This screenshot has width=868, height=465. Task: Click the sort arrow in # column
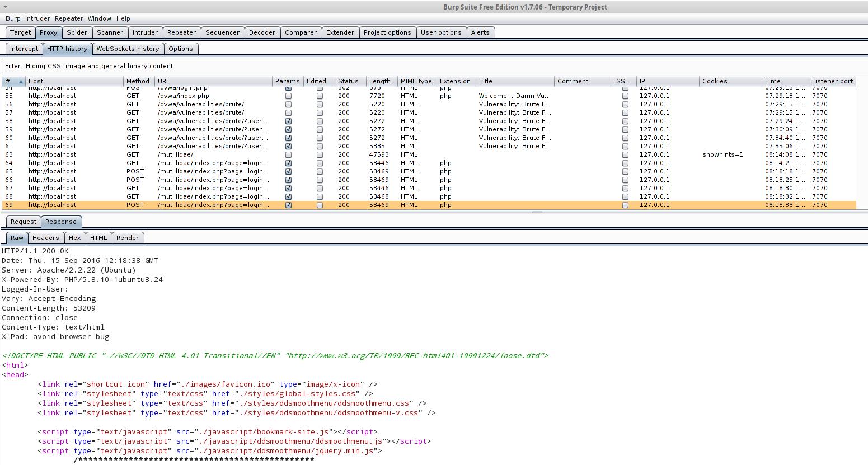tap(21, 82)
